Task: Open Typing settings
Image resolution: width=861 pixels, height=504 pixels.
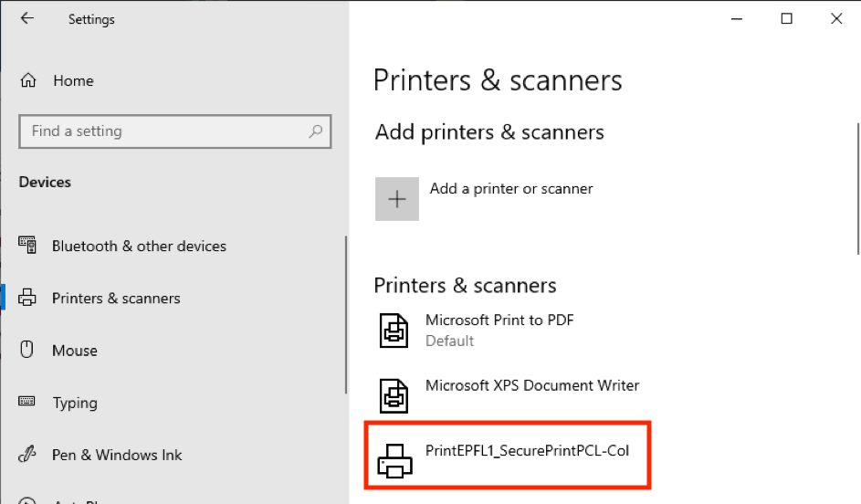Action: [x=75, y=403]
